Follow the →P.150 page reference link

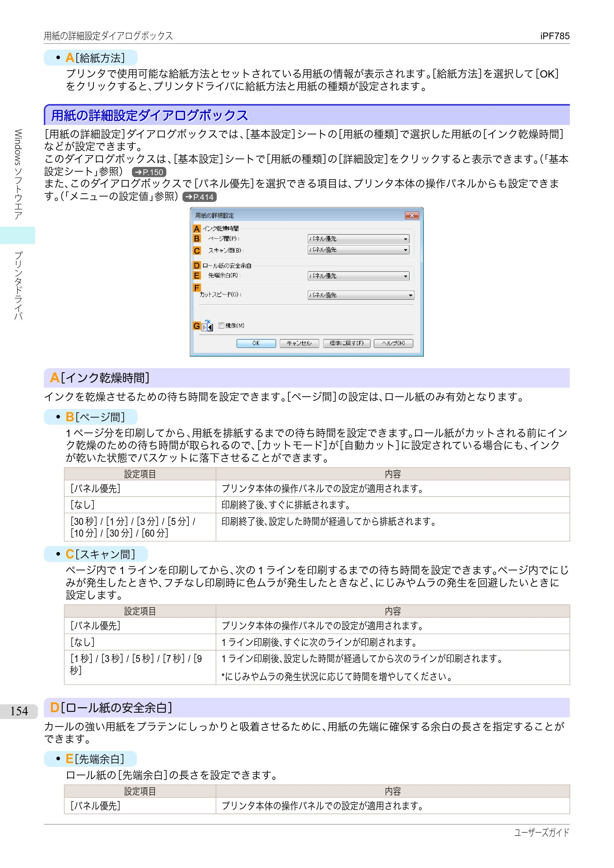149,172
